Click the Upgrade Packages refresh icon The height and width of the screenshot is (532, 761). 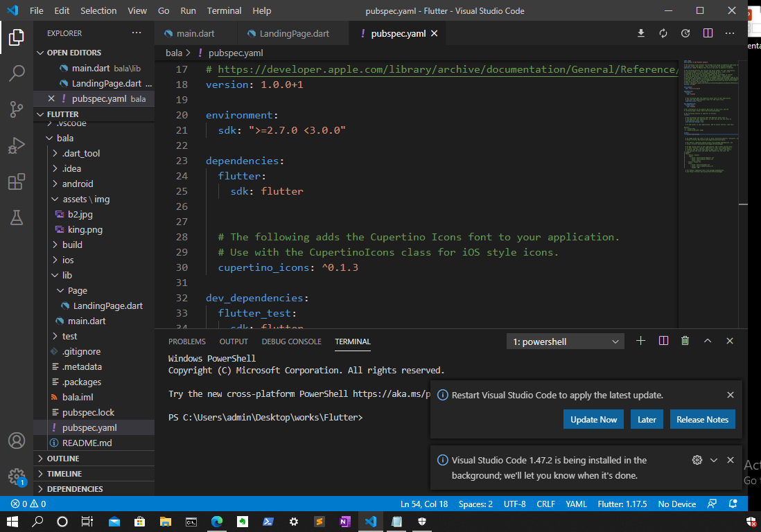pyautogui.click(x=663, y=33)
